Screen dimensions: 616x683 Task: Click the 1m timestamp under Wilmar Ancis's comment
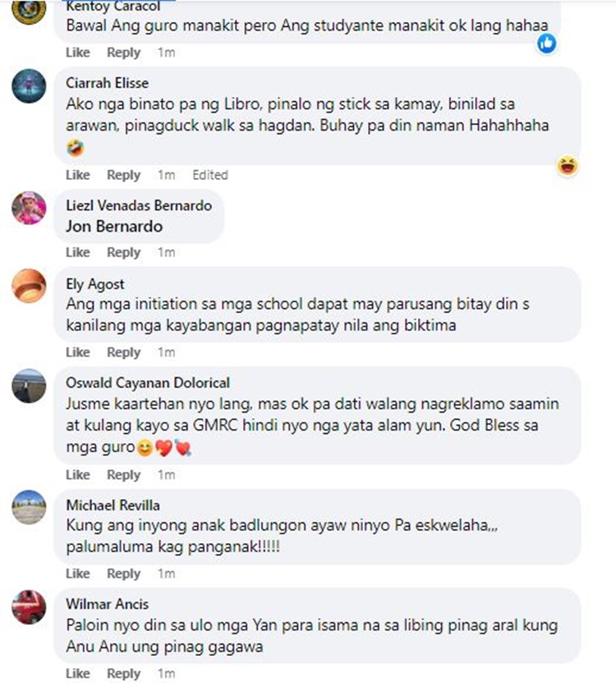(x=166, y=673)
